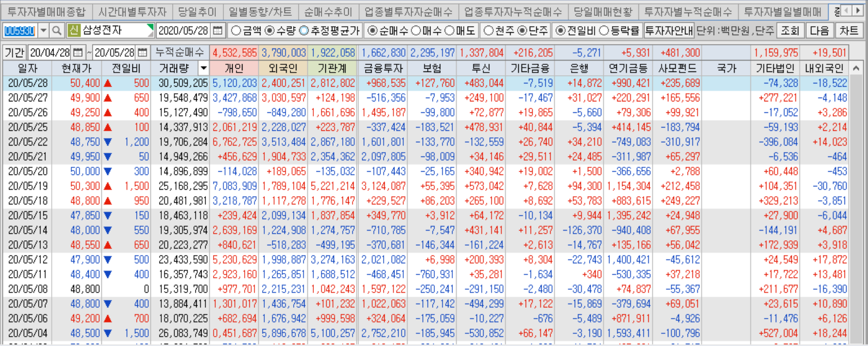Click the period start date field 20/04/28
This screenshot has height=346, width=868.
pyautogui.click(x=50, y=53)
